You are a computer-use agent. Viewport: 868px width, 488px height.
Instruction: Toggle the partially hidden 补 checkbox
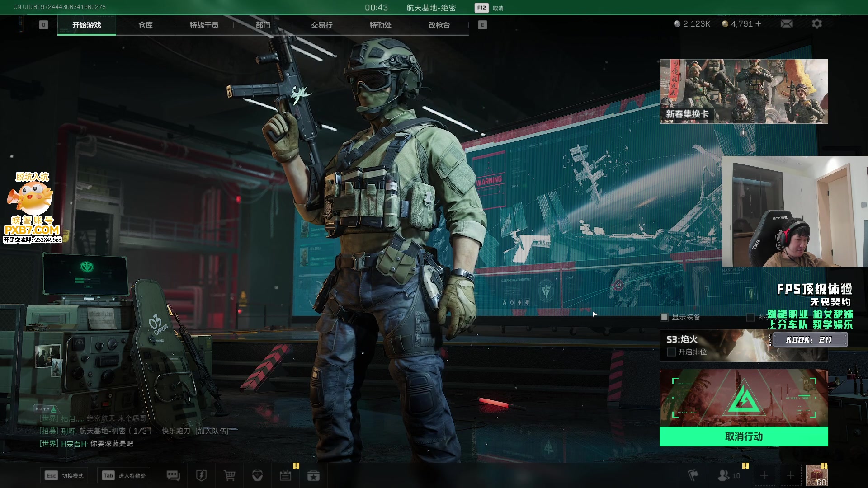pos(750,317)
